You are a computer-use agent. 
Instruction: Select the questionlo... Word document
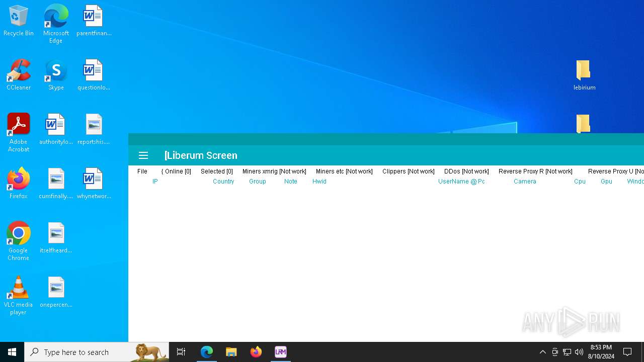[94, 75]
